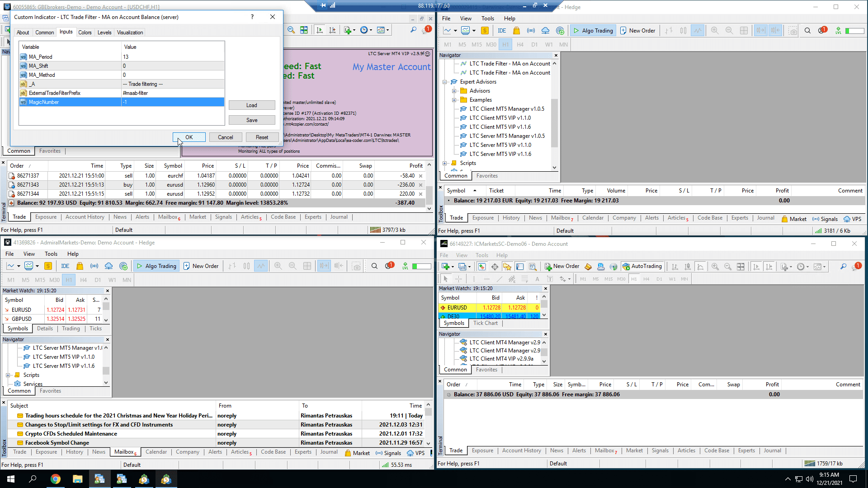Open the About tab in indicator dialog

[x=23, y=33]
